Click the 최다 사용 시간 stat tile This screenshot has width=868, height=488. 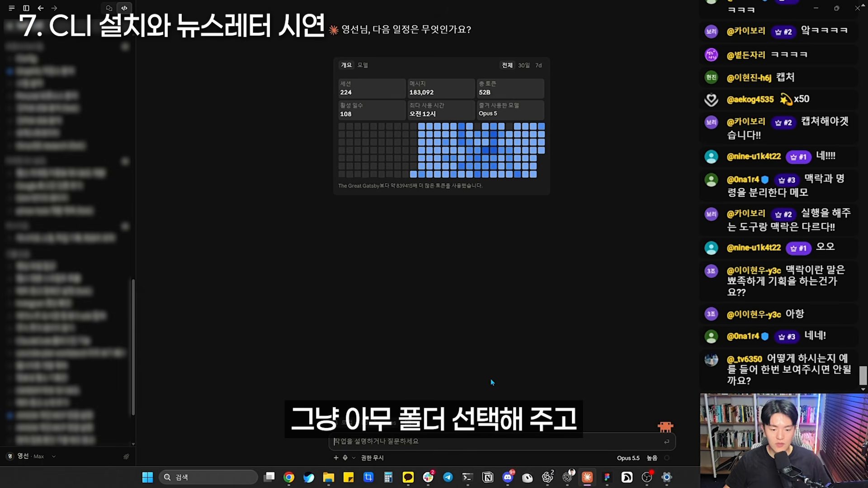point(441,110)
